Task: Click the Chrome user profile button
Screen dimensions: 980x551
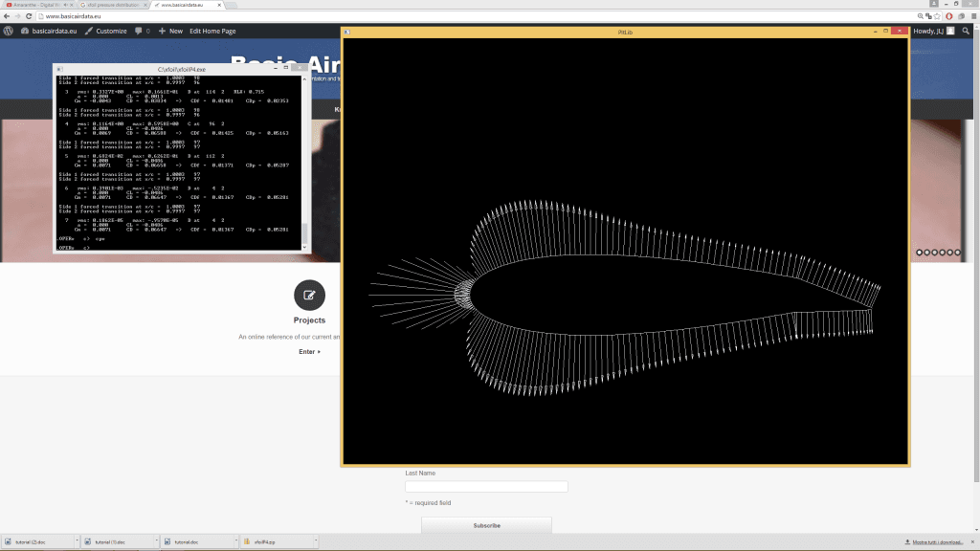Action: pos(934,4)
